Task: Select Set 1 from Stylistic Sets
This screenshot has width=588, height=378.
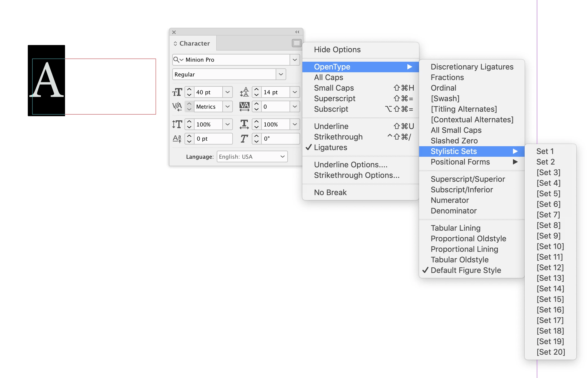Action: [545, 151]
